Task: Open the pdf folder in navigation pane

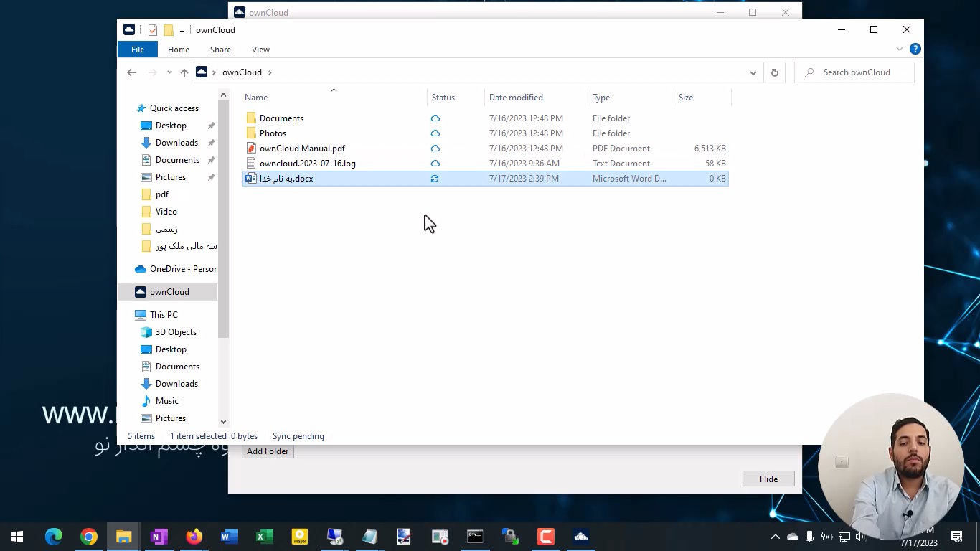Action: point(162,194)
